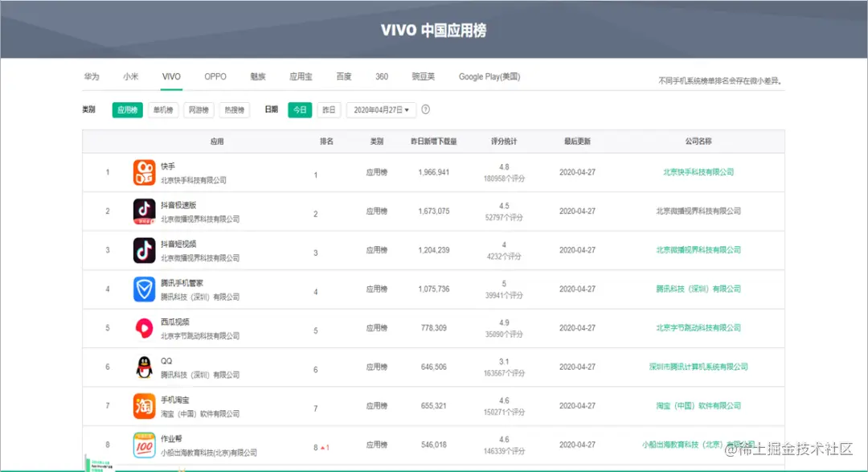
Task: Click app name 作业帮
Action: coord(172,439)
